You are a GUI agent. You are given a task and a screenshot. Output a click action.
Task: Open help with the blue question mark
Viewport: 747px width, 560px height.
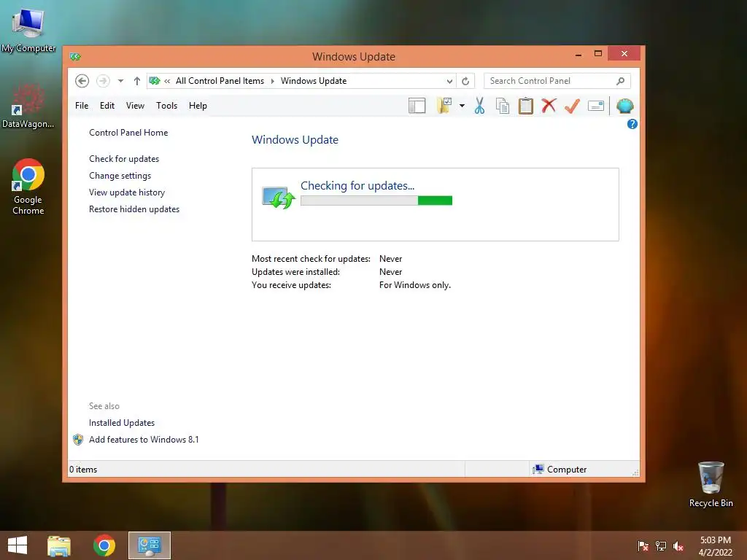(x=632, y=124)
